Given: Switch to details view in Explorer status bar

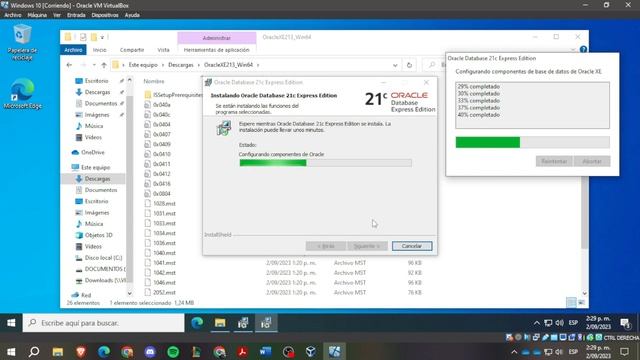Looking at the screenshot, I should point(571,302).
